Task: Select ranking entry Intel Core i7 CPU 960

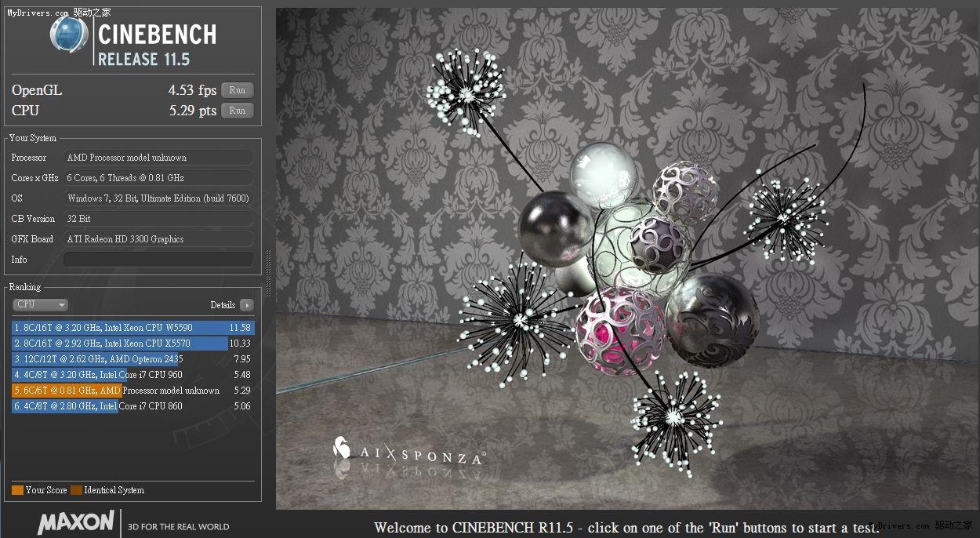Action: pyautogui.click(x=132, y=375)
